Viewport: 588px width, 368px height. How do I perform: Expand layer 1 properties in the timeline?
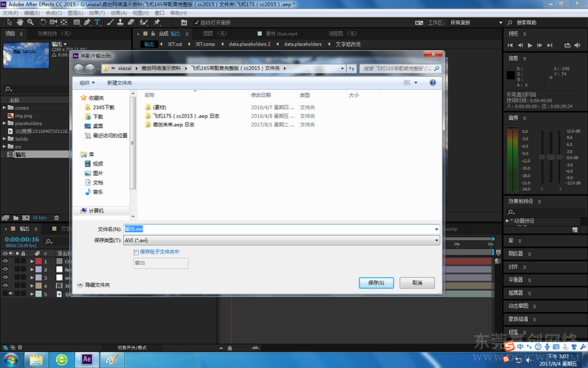coord(32,261)
